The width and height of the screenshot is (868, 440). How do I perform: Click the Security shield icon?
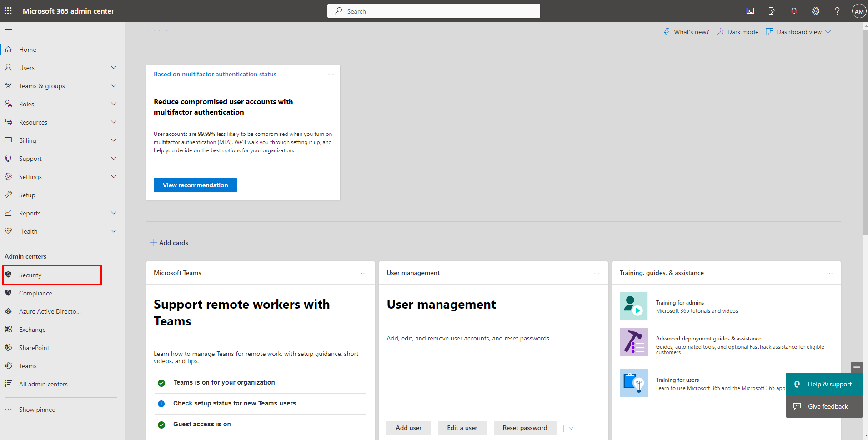point(8,275)
